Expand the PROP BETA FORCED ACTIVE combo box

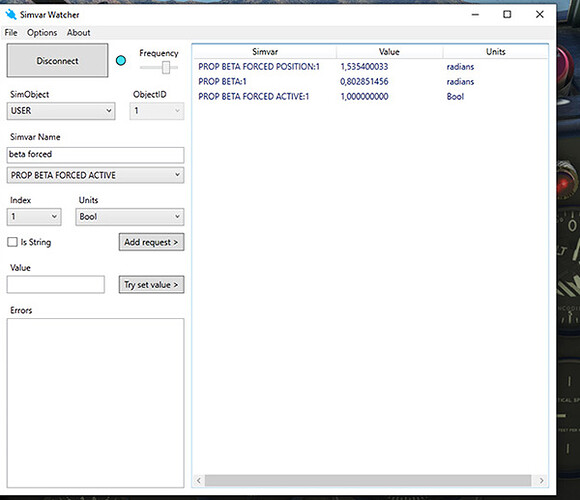click(95, 175)
